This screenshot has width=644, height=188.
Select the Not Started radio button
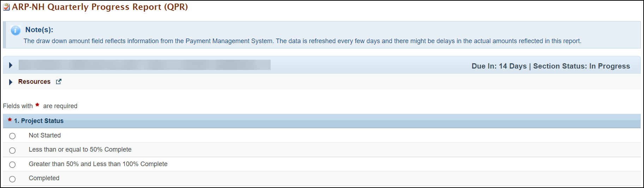click(12, 136)
